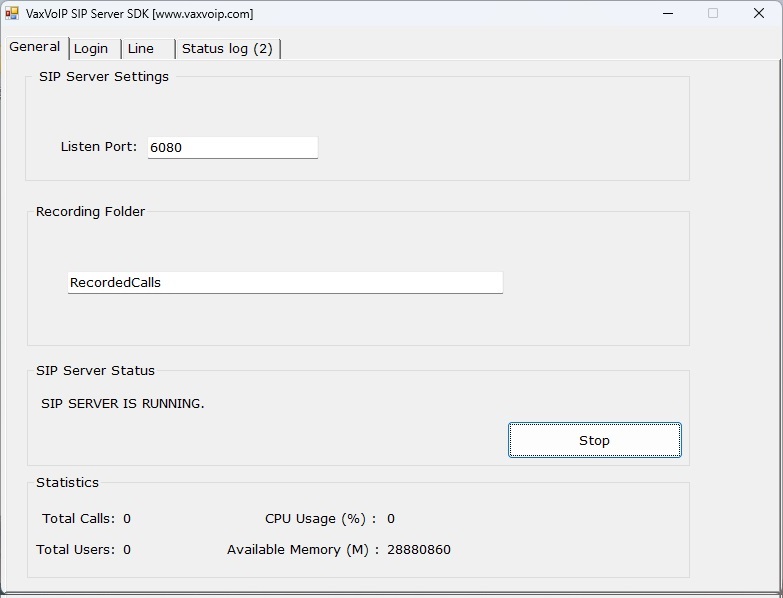Switch to the General tab
Viewport: 783px width, 598px height.
tap(35, 47)
